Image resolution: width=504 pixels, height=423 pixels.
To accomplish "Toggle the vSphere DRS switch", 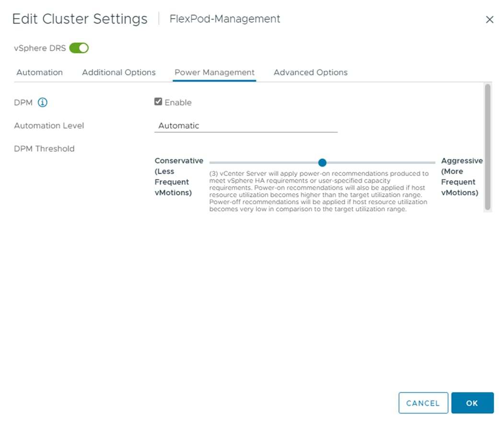I will click(79, 48).
